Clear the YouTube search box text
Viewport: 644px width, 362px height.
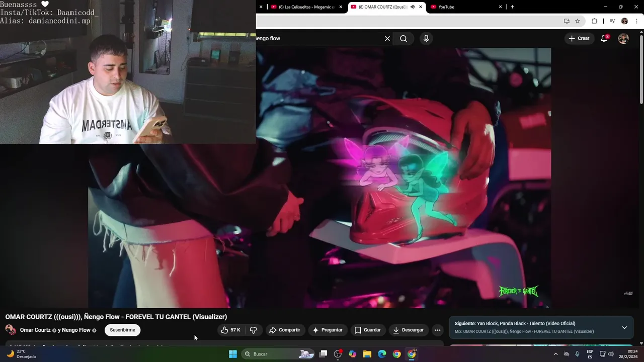(x=387, y=39)
